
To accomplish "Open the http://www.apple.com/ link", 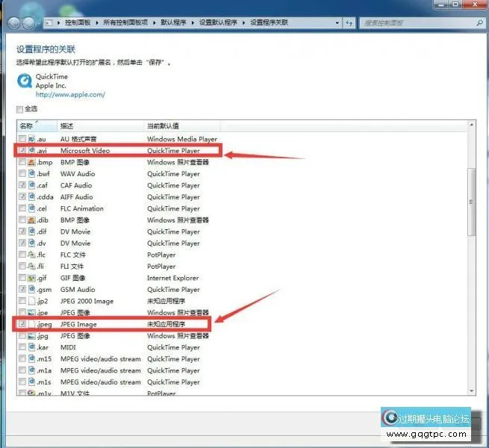I will pyautogui.click(x=70, y=95).
